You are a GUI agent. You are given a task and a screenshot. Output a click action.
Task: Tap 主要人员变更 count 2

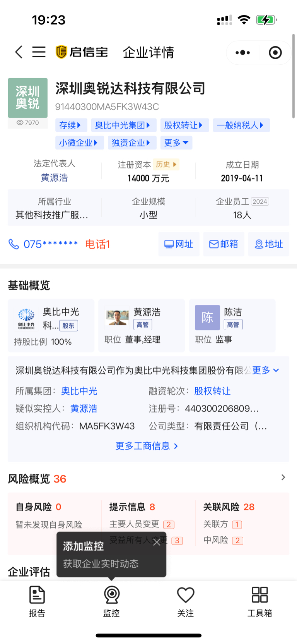pyautogui.click(x=169, y=525)
